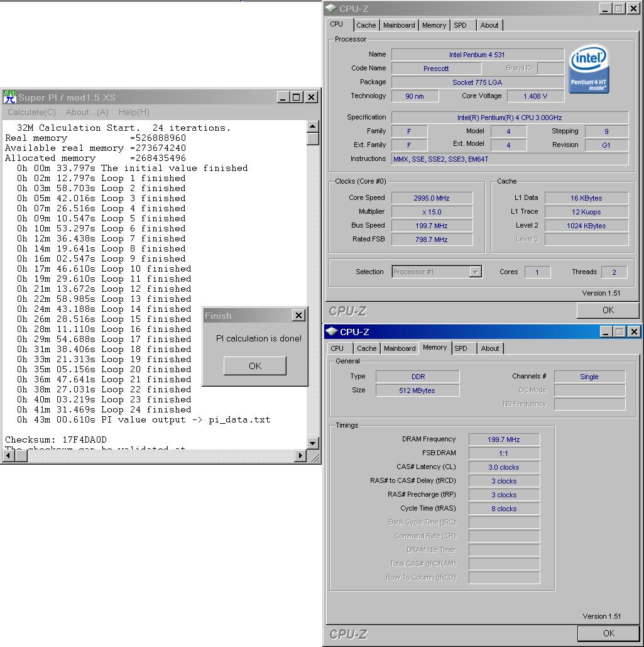Screen dimensions: 644x647
Task: Select Memory tab in lower CPU-Z
Action: pyautogui.click(x=435, y=348)
